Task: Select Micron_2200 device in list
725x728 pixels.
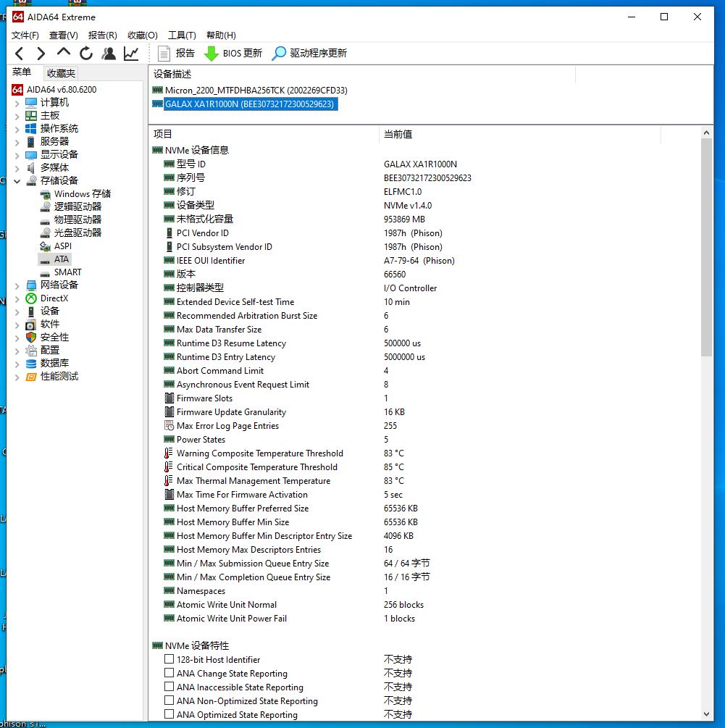Action: click(x=256, y=90)
